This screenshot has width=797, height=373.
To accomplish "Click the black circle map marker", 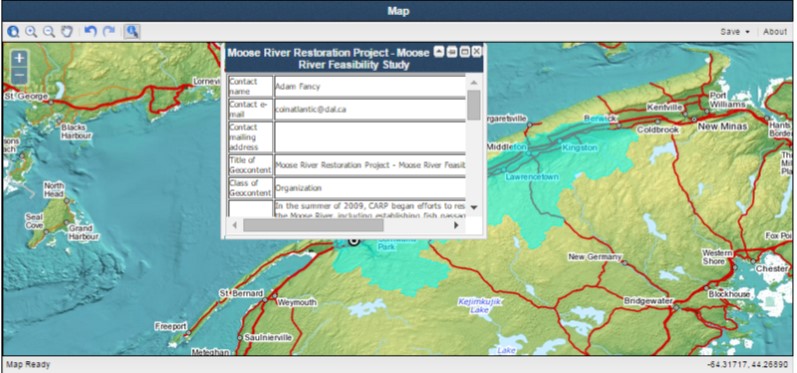I will (354, 241).
